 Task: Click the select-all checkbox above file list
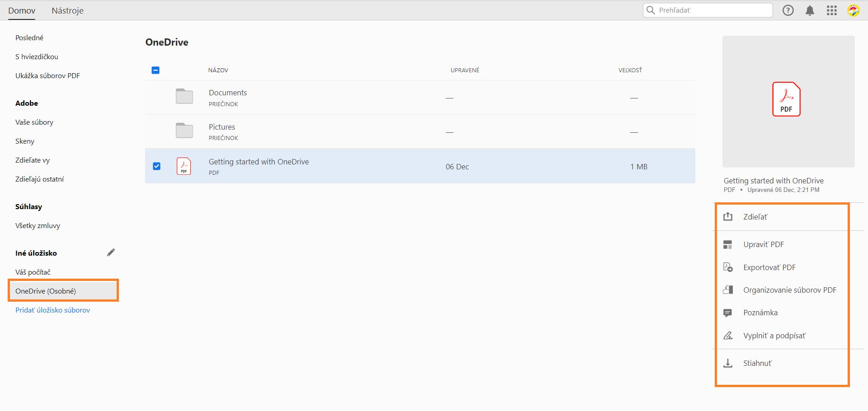pyautogui.click(x=156, y=70)
